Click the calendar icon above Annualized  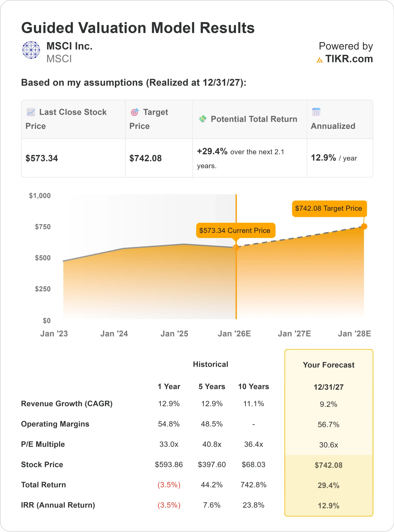coord(316,112)
